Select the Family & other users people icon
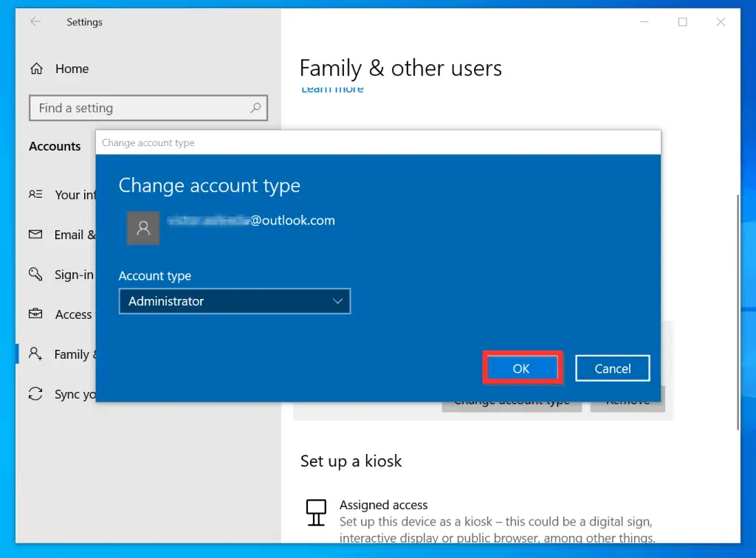Image resolution: width=756 pixels, height=558 pixels. [x=36, y=354]
